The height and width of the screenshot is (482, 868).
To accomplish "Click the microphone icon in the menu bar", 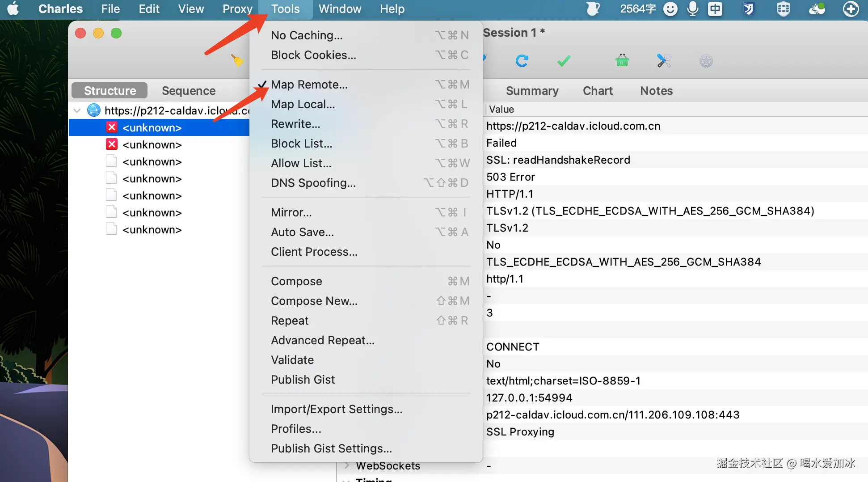I will point(693,8).
